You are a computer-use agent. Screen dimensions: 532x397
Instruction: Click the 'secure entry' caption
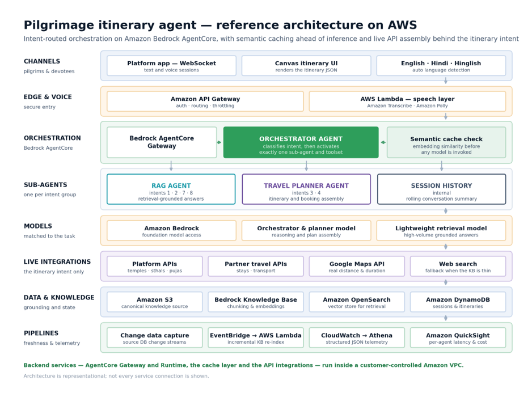[x=39, y=107]
